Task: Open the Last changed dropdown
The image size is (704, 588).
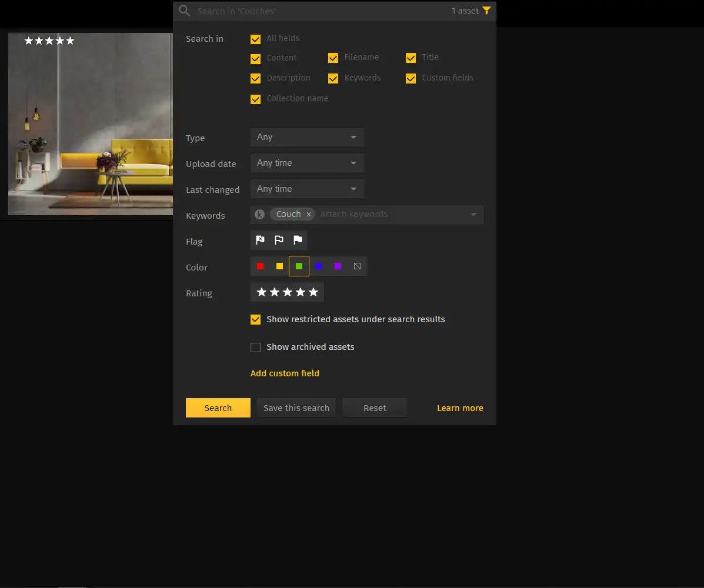Action: (x=307, y=188)
